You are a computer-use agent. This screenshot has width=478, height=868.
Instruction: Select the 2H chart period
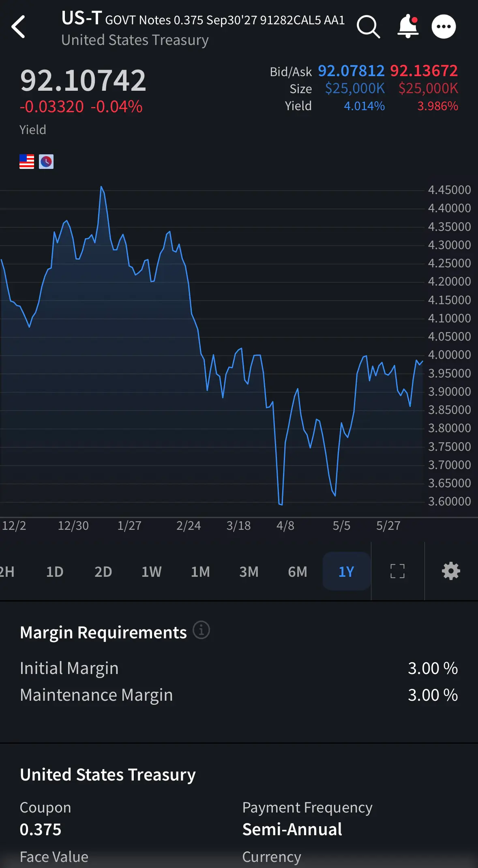tap(7, 572)
